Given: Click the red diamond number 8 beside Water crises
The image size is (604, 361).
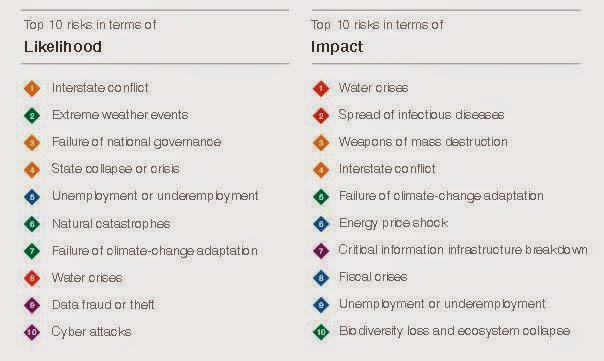Looking at the screenshot, I should 32,278.
